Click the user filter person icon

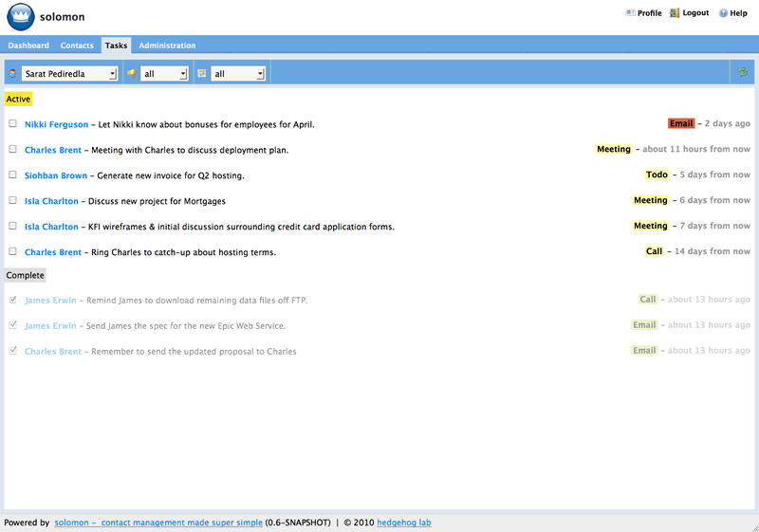point(12,74)
